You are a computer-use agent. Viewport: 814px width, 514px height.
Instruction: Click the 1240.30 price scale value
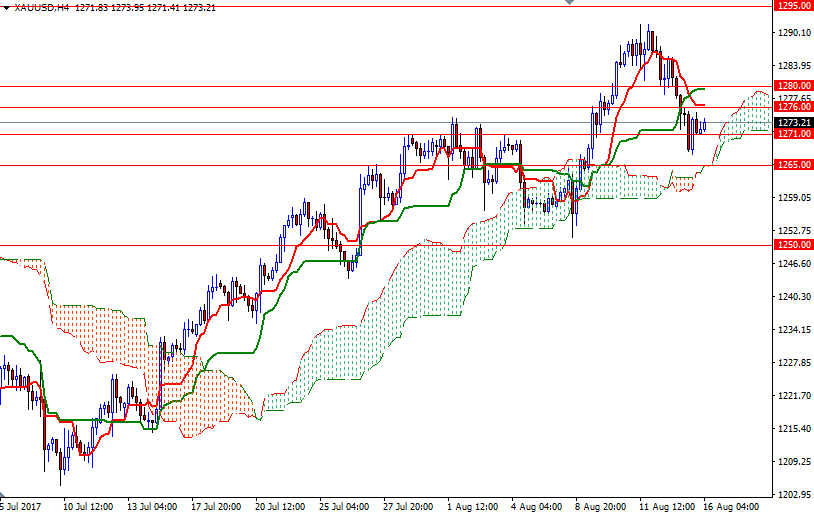(794, 296)
